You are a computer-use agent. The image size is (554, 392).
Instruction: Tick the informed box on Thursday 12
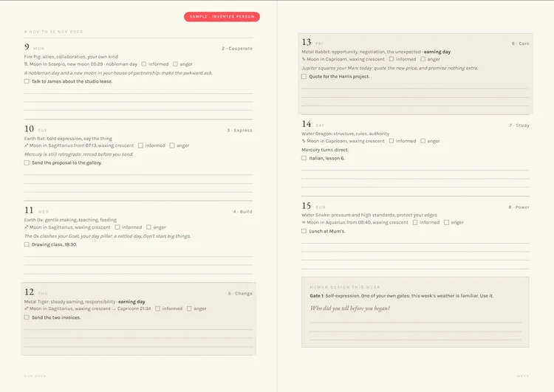[157, 309]
